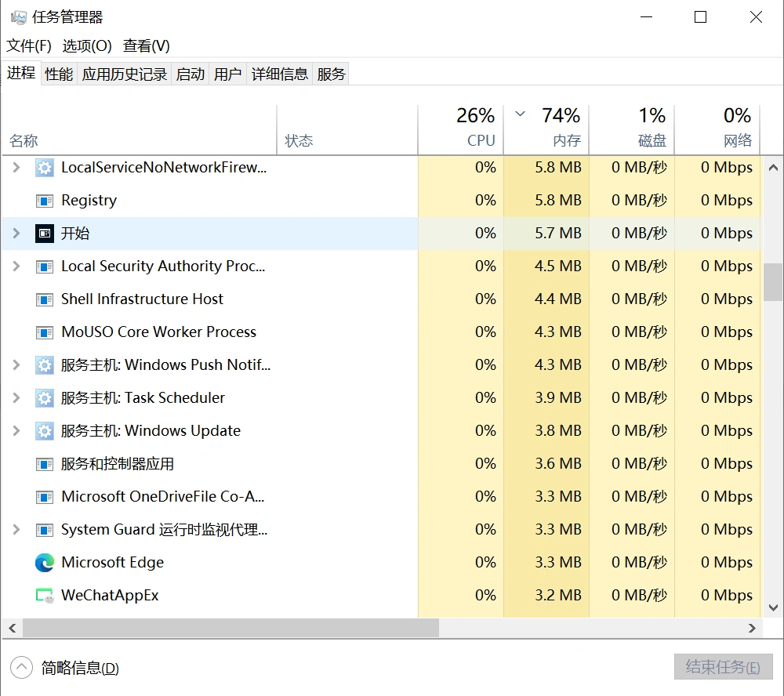The height and width of the screenshot is (696, 784).
Task: Expand the Windows Push Notification service host
Action: tap(16, 365)
